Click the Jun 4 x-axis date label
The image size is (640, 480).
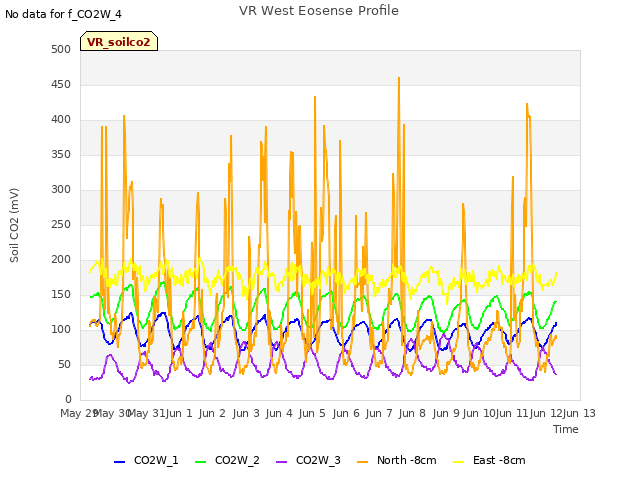(279, 413)
